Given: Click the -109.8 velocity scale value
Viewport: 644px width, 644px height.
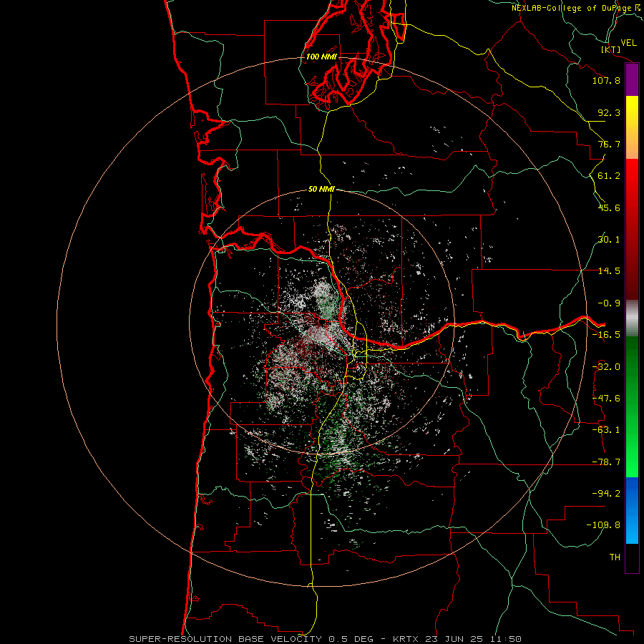Looking at the screenshot, I should coord(603,525).
